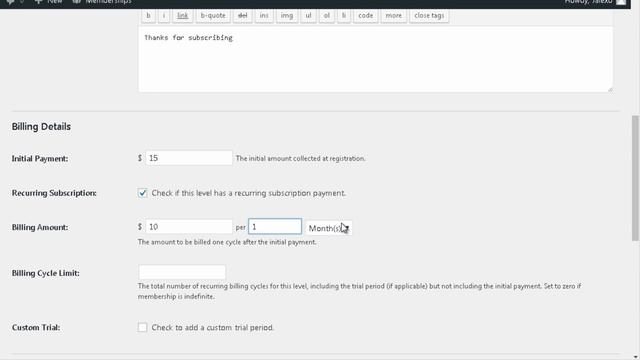Viewport: 640px width, 360px height.
Task: Click the scrollbar down arrow
Action: point(635,357)
